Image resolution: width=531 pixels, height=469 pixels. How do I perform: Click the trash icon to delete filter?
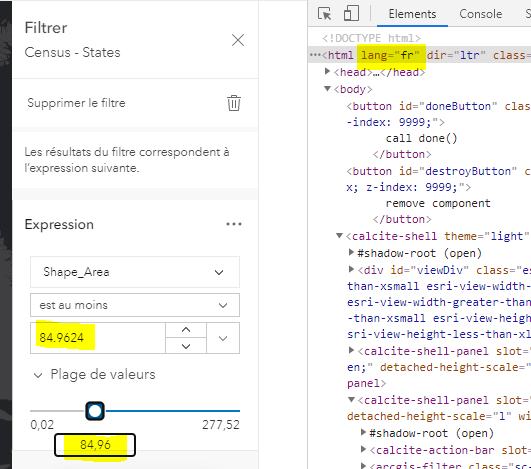click(234, 103)
